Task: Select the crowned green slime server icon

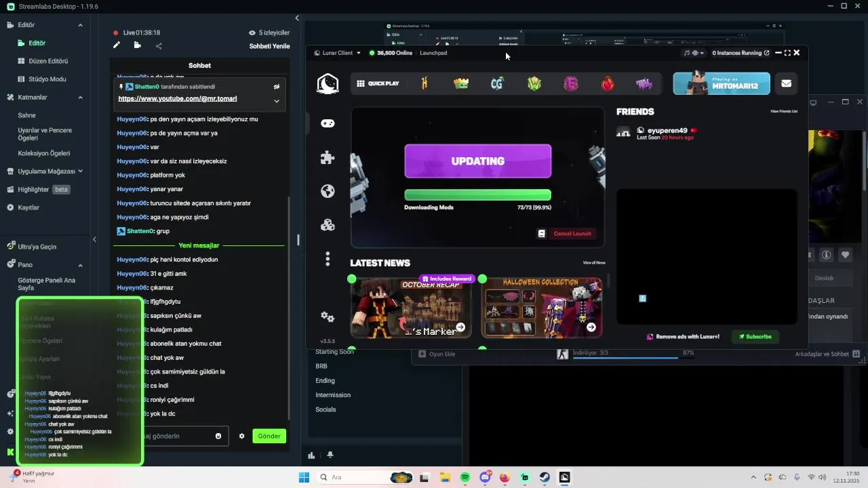Action: (461, 83)
